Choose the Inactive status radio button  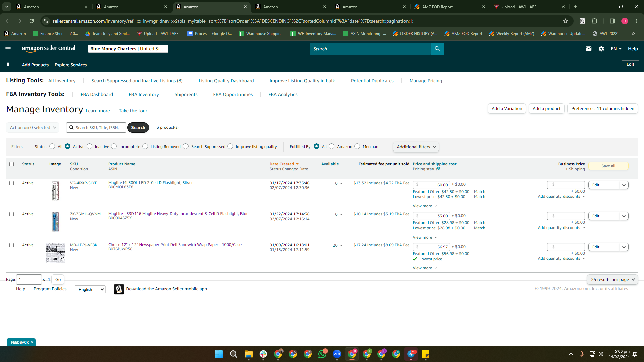pyautogui.click(x=89, y=146)
